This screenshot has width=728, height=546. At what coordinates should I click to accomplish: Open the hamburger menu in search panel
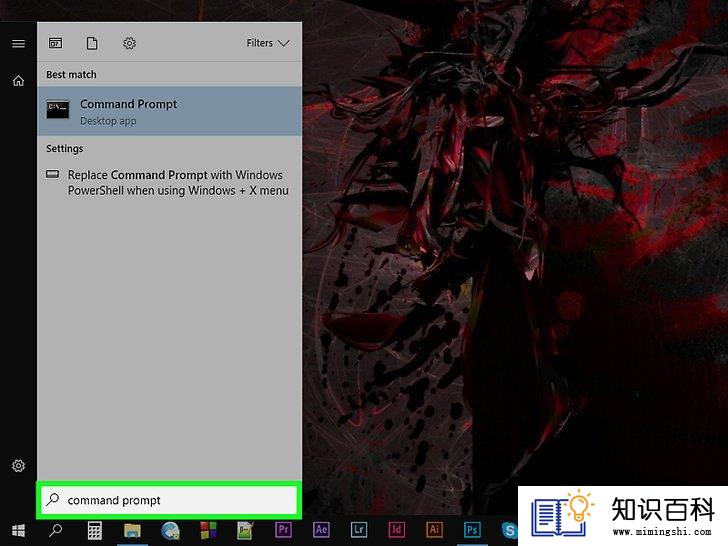pos(18,44)
